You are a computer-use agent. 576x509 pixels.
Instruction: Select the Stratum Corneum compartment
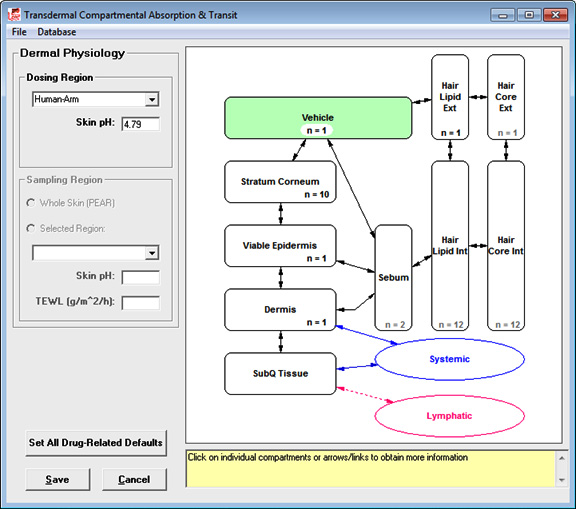[x=280, y=182]
